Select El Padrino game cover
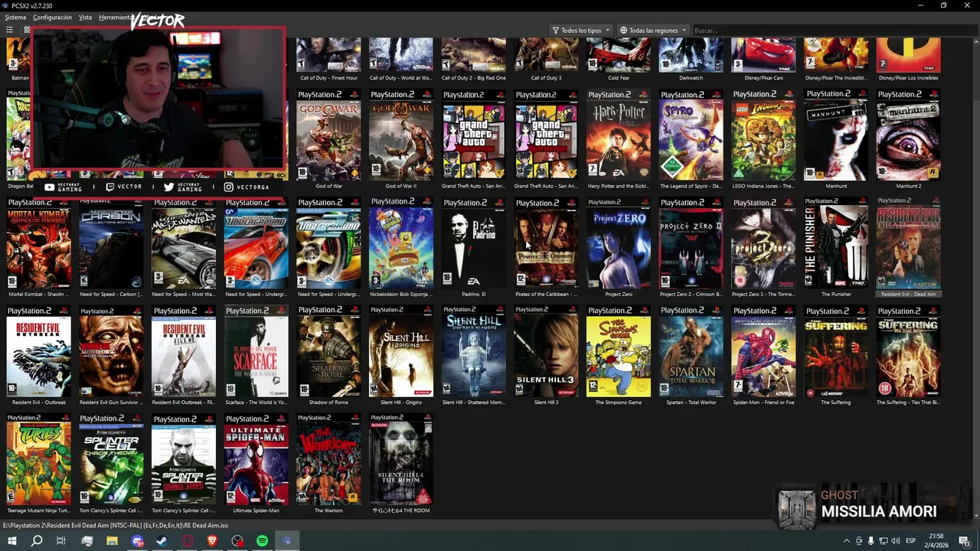 pos(474,243)
